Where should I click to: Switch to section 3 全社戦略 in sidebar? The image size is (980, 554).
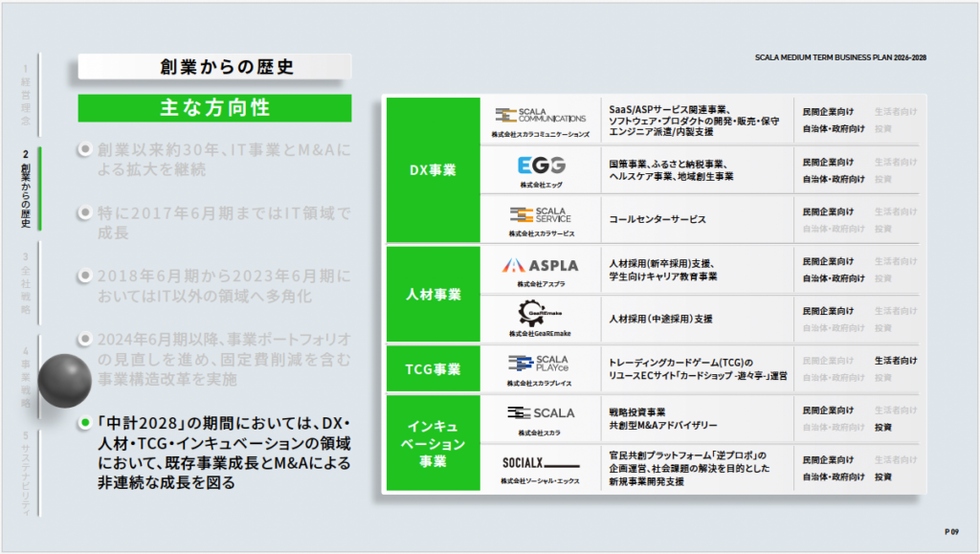point(26,284)
